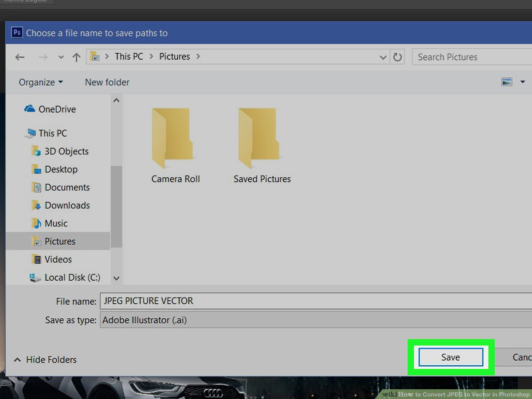
Task: Save the JPEG PICTURE VECTOR file
Action: 450,357
